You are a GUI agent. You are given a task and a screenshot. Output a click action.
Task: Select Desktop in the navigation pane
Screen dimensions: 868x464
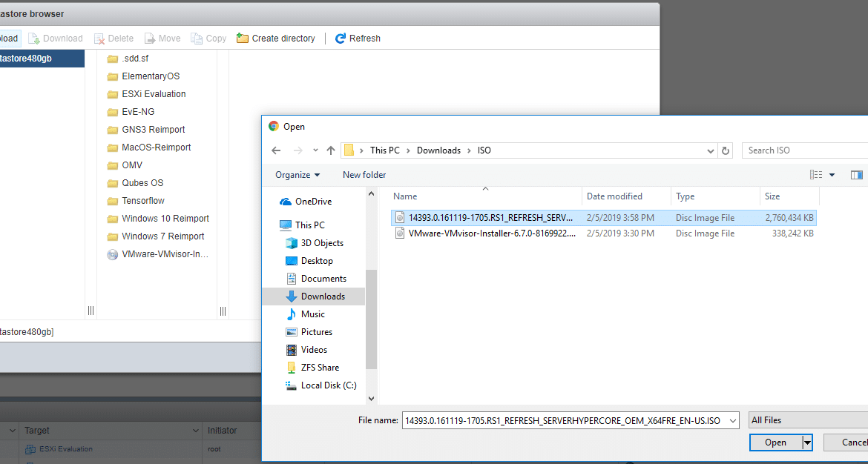[317, 261]
